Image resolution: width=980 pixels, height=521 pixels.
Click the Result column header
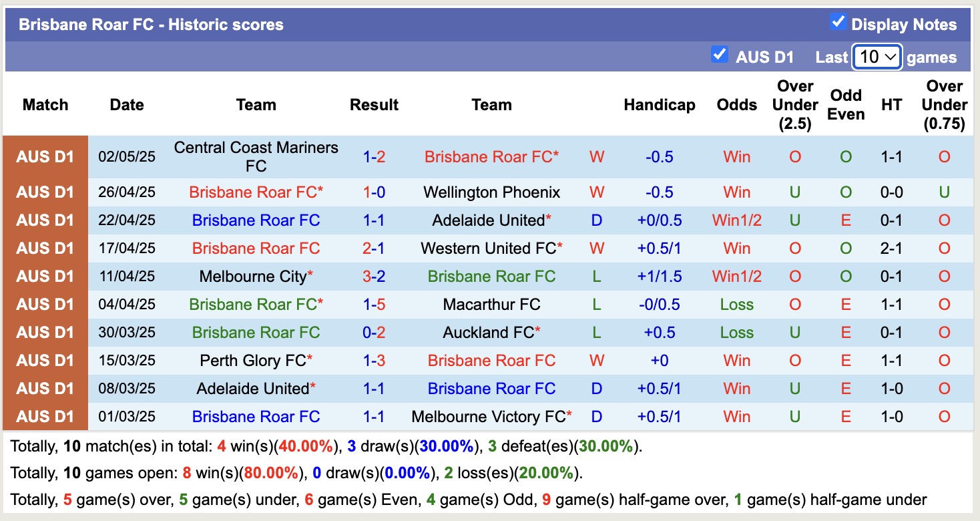tap(374, 105)
